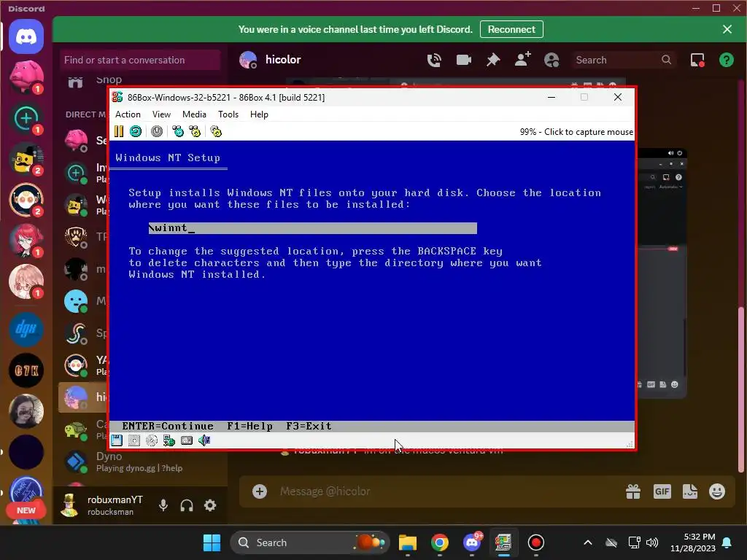The height and width of the screenshot is (560, 747).
Task: Click the robuxmanYT user panel name
Action: 115,500
